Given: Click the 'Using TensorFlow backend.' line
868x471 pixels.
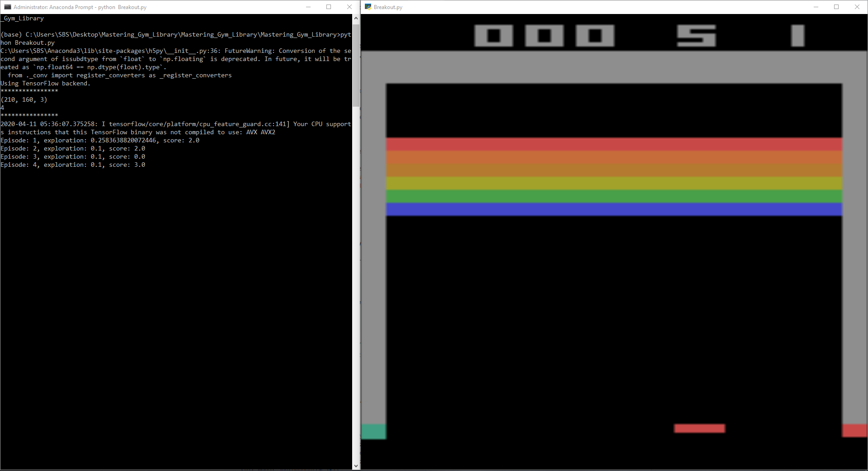Looking at the screenshot, I should click(45, 83).
